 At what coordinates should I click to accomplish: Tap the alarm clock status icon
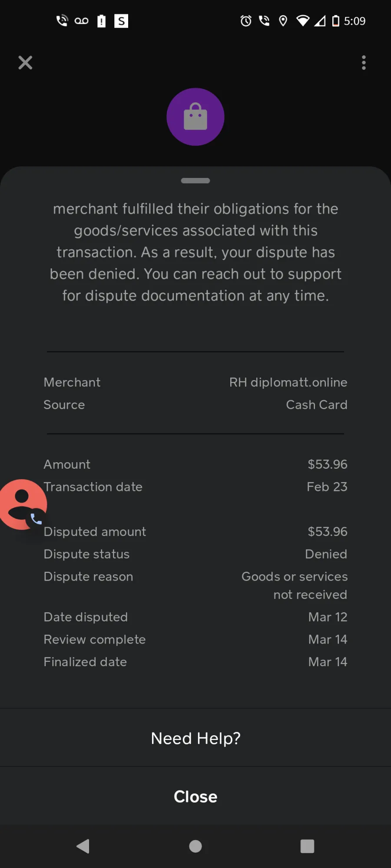(246, 21)
